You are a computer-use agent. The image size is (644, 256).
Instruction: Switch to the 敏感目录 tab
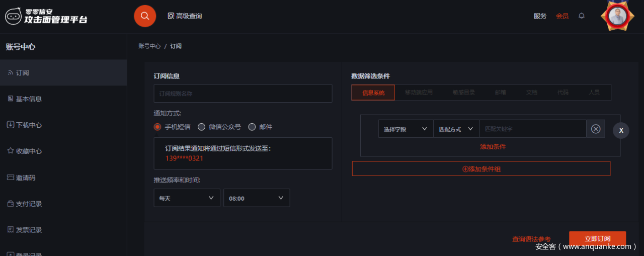[463, 93]
